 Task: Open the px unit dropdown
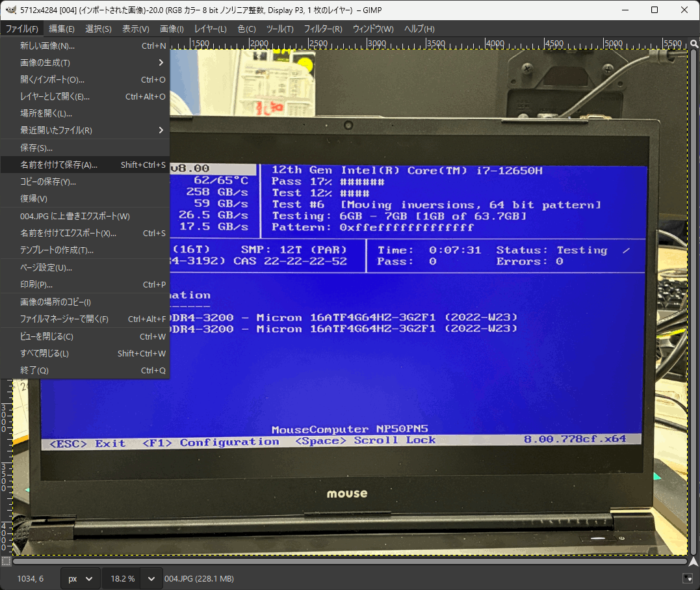click(81, 578)
